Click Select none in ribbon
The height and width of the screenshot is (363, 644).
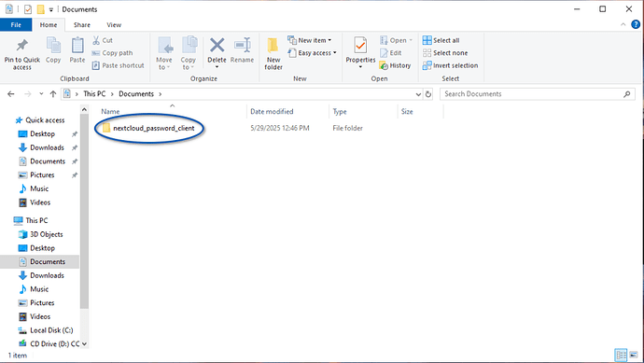coord(445,53)
